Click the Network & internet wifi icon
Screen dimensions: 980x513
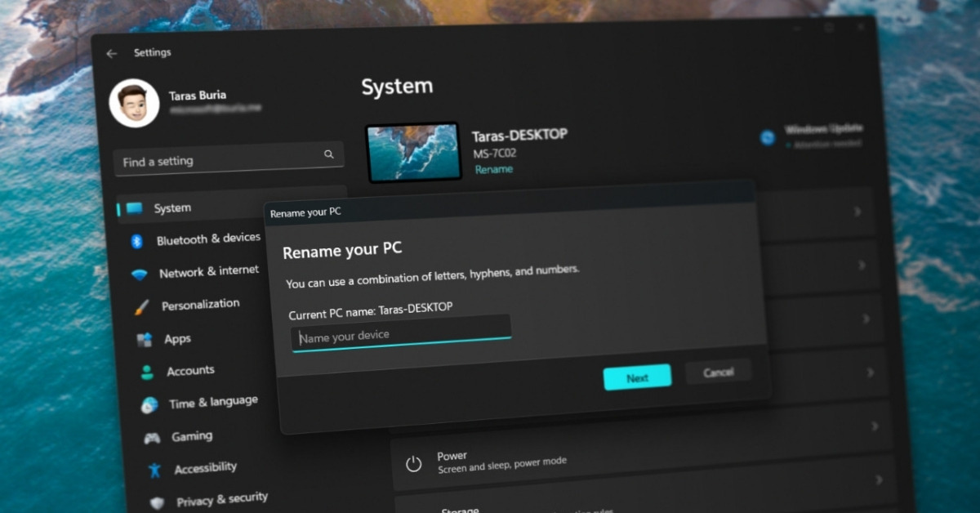coord(140,275)
